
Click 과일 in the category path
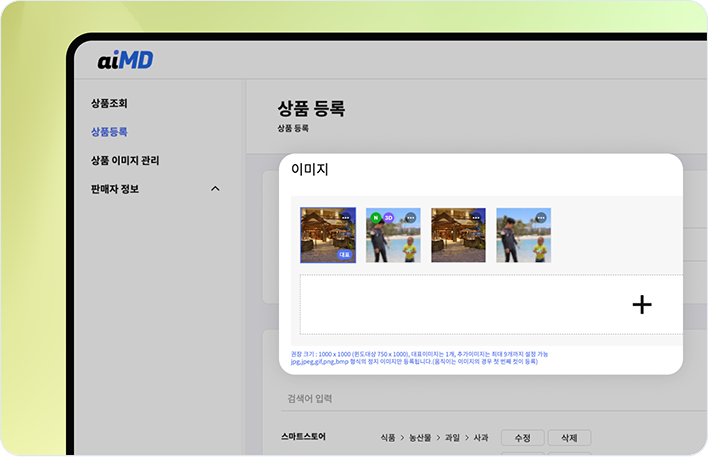point(452,438)
